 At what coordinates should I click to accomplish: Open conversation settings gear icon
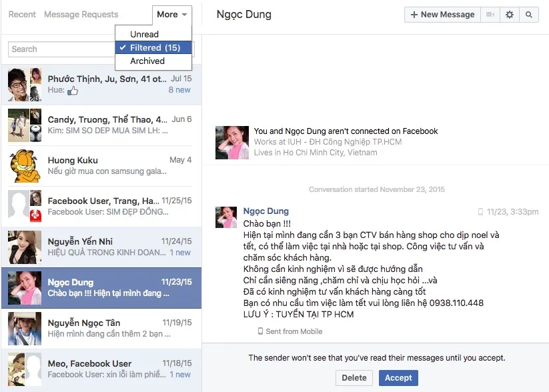click(x=510, y=15)
